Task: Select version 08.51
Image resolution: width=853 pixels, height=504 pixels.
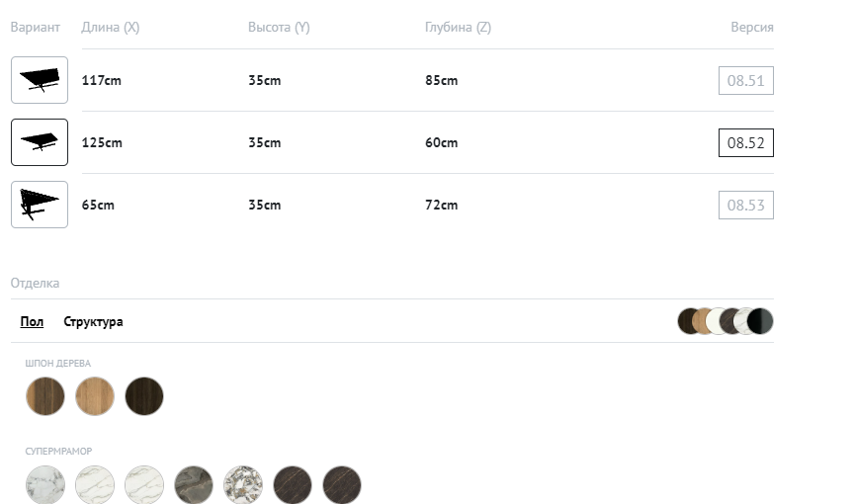Action: pos(745,81)
